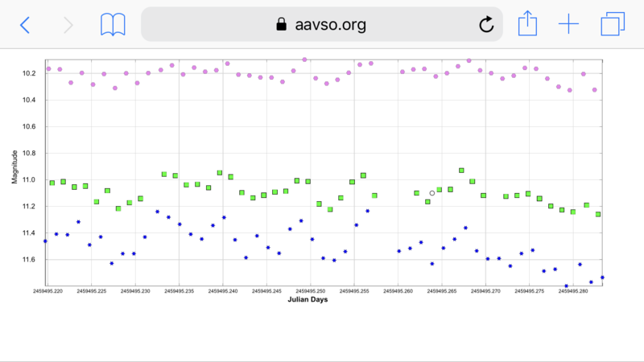The image size is (644, 362).
Task: Click the 2459495.250 tick label
Action: pyautogui.click(x=311, y=291)
